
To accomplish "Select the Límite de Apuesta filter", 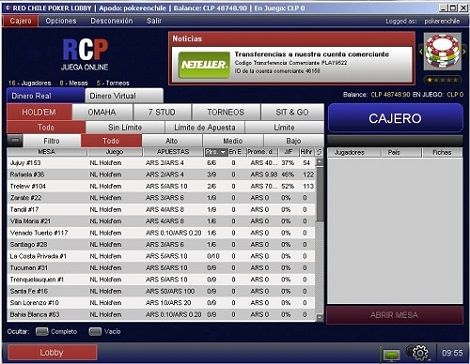I will click(x=205, y=127).
